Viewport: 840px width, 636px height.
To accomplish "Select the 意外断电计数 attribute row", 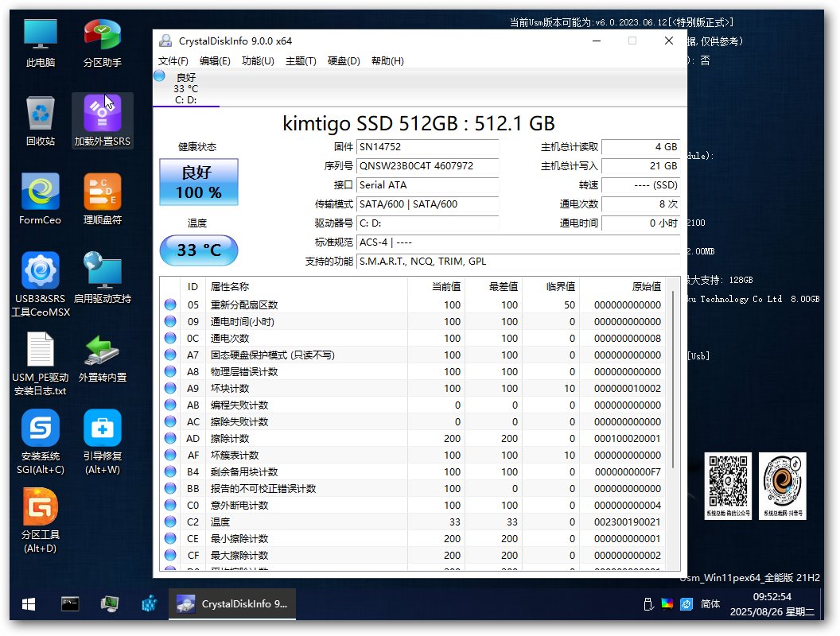I will click(413, 506).
